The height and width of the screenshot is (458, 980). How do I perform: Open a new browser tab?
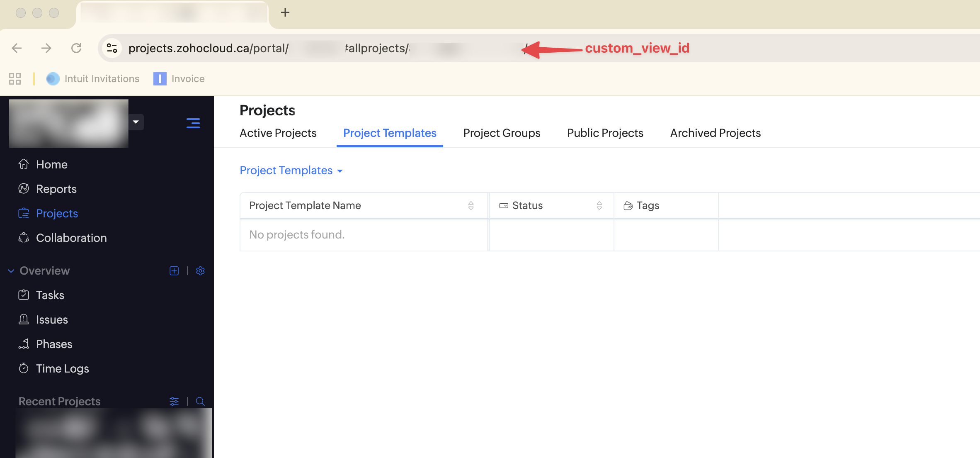pyautogui.click(x=285, y=12)
